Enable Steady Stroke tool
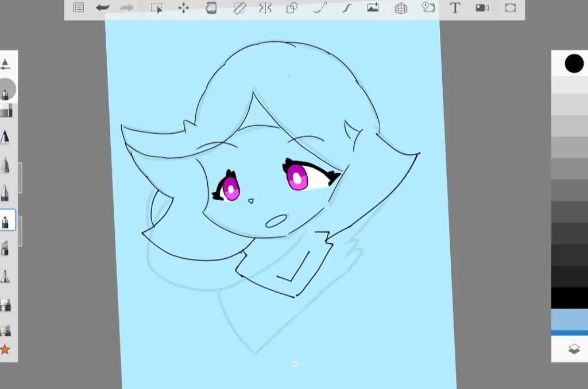 (346, 8)
